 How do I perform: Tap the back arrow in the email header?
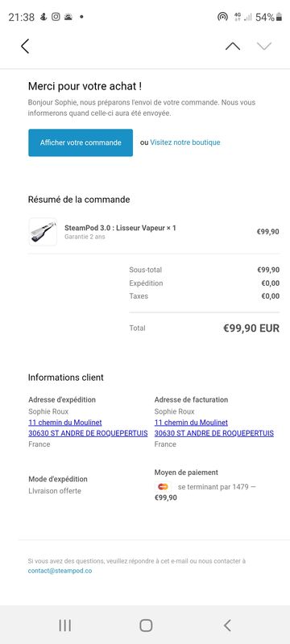[25, 46]
